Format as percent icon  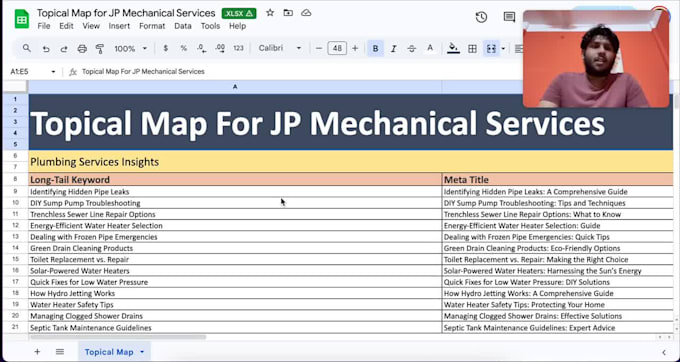coord(183,49)
